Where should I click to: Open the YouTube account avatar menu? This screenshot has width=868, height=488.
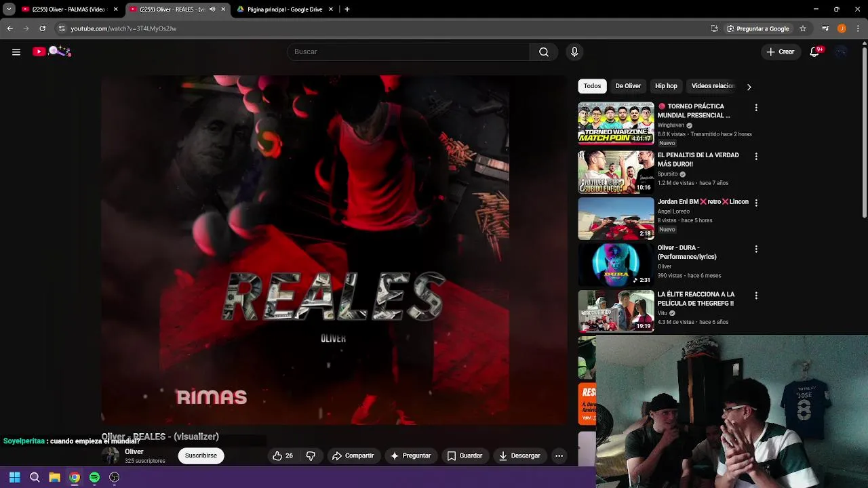842,52
